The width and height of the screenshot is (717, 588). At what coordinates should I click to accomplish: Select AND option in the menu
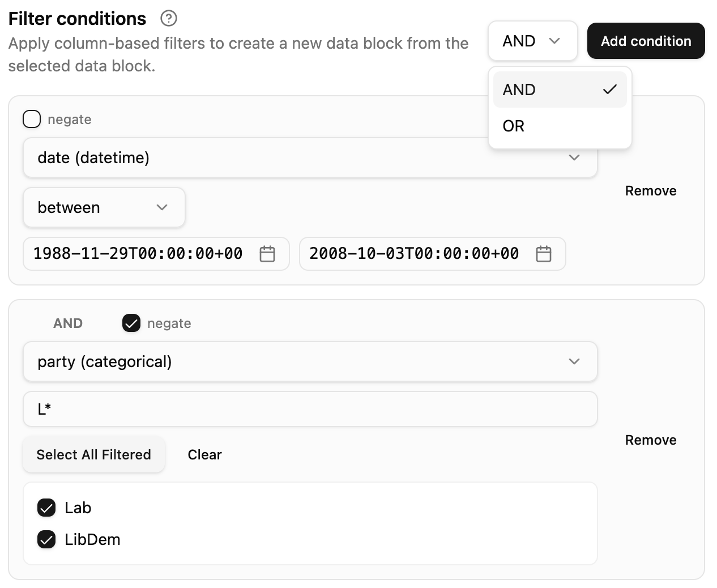tap(560, 90)
